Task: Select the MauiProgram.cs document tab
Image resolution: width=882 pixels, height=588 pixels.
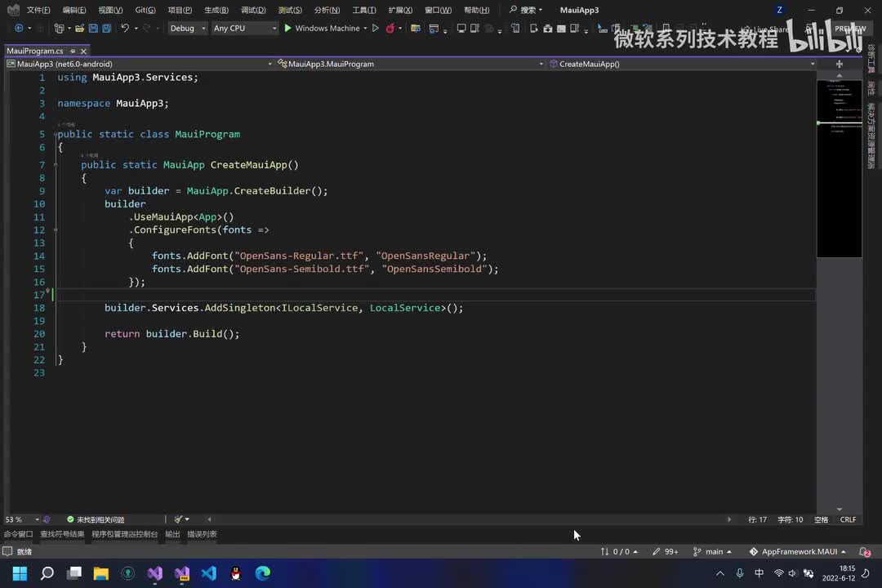Action: (x=35, y=51)
